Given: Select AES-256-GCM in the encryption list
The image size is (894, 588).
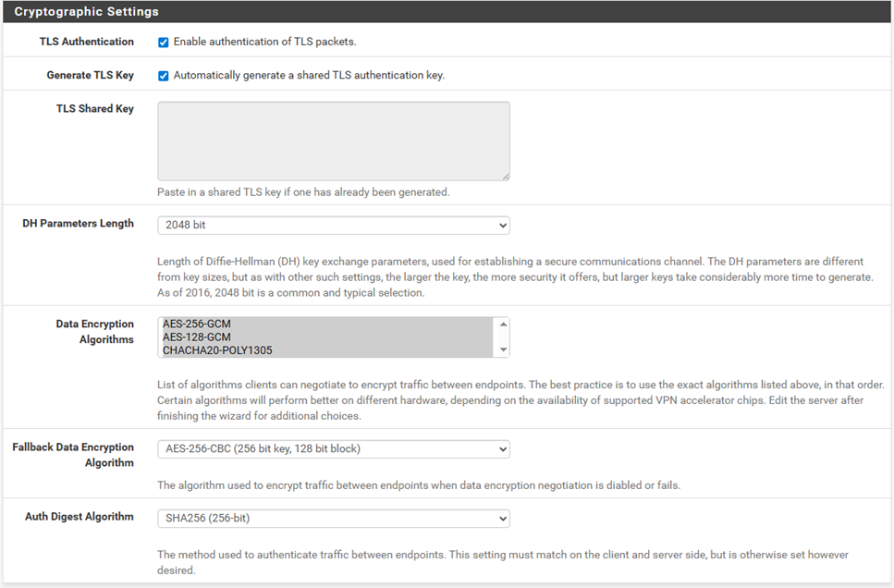Looking at the screenshot, I should [196, 325].
